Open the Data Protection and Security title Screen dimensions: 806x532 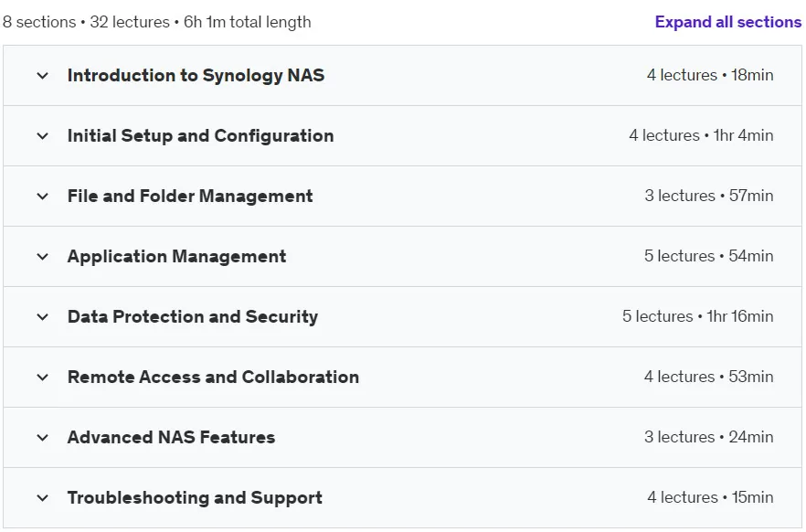[x=193, y=316]
